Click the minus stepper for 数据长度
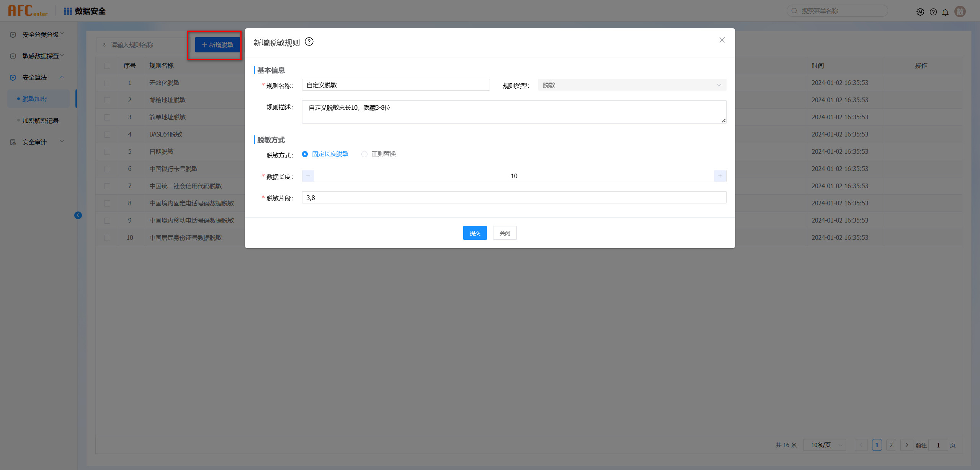Viewport: 980px width, 470px height. point(308,176)
